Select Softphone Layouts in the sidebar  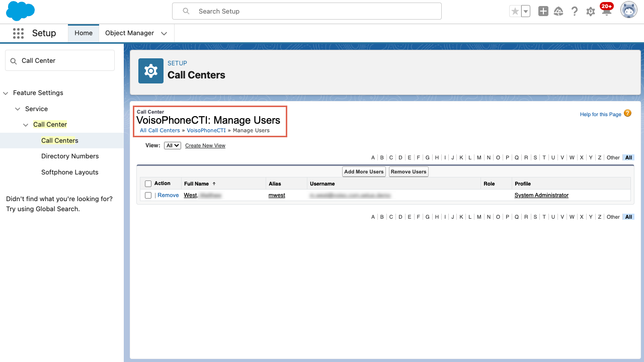70,172
